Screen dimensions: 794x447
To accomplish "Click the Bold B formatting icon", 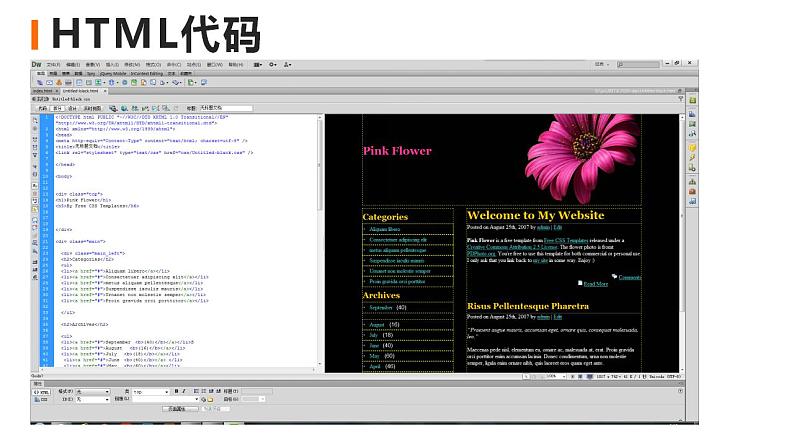I will click(175, 391).
